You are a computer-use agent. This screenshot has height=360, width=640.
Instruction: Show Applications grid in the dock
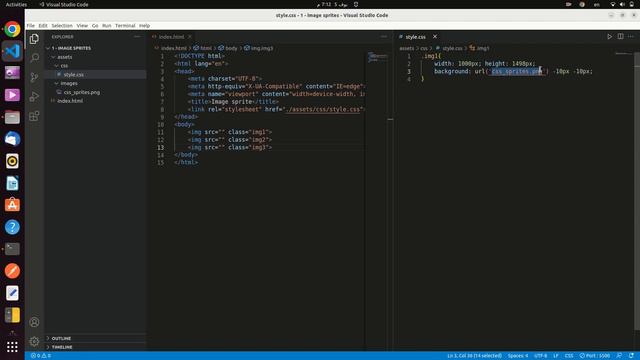tap(12, 347)
